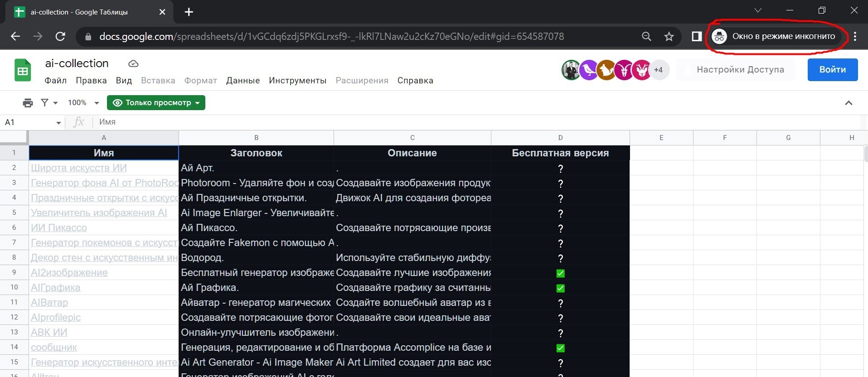Viewport: 868px width, 377px height.
Task: Collapse the header with the up chevron
Action: [x=849, y=103]
